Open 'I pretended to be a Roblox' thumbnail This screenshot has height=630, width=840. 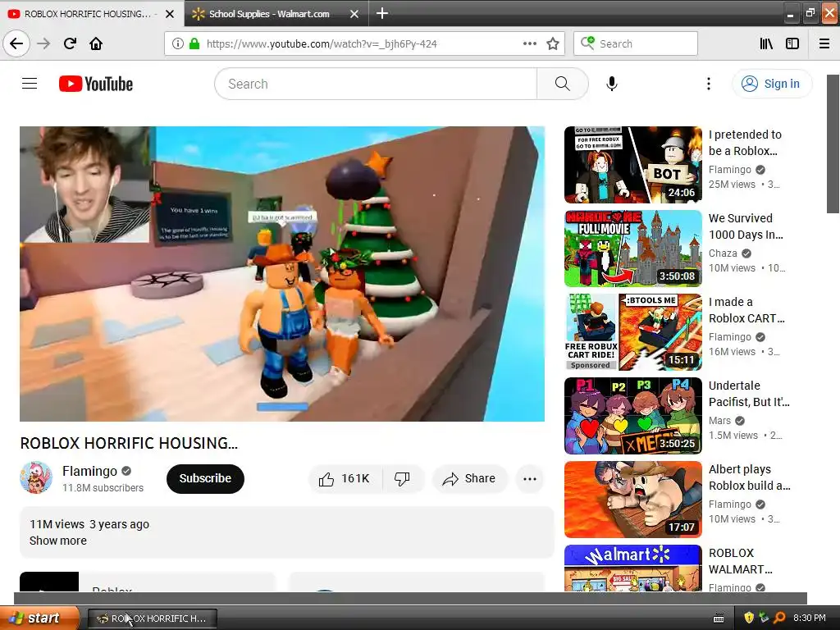633,165
